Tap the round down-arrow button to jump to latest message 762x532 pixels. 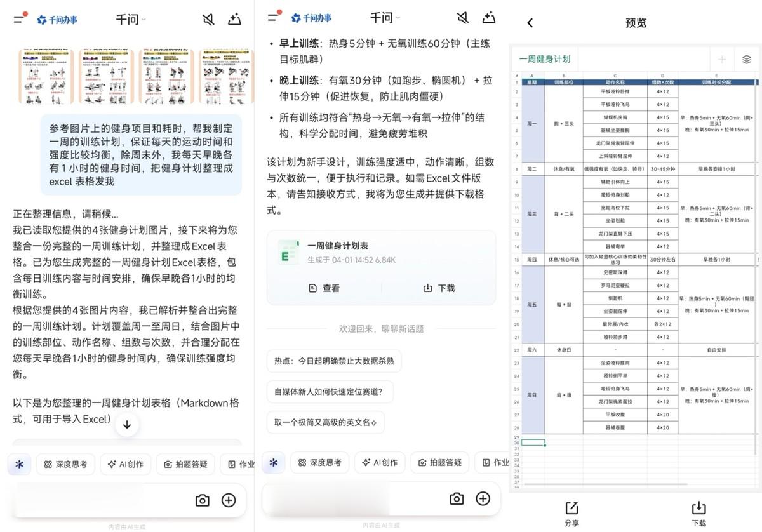pos(127,425)
